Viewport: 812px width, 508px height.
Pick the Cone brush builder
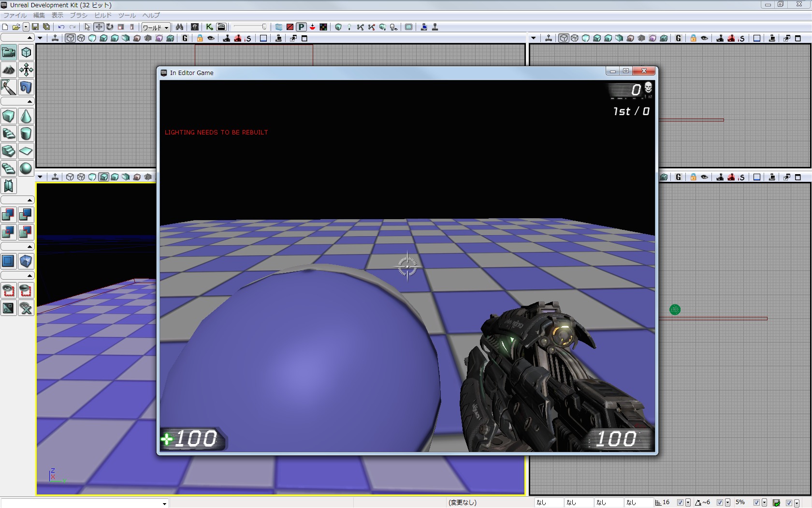click(x=26, y=117)
